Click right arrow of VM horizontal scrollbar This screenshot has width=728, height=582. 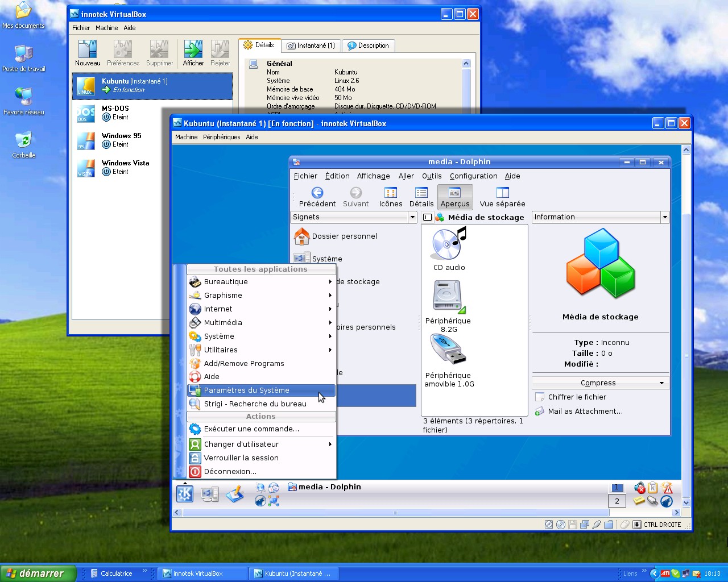click(x=676, y=513)
